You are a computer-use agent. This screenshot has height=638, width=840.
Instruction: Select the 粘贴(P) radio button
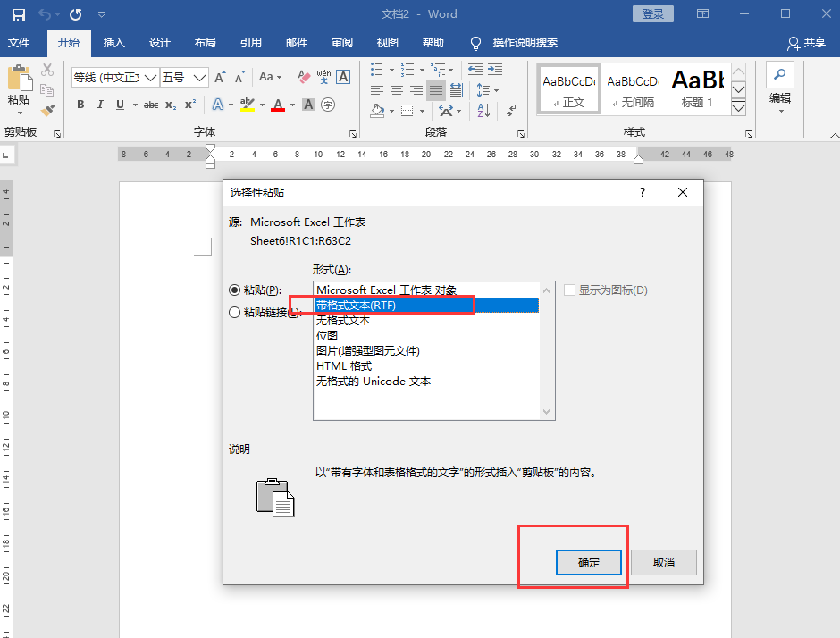tap(234, 290)
